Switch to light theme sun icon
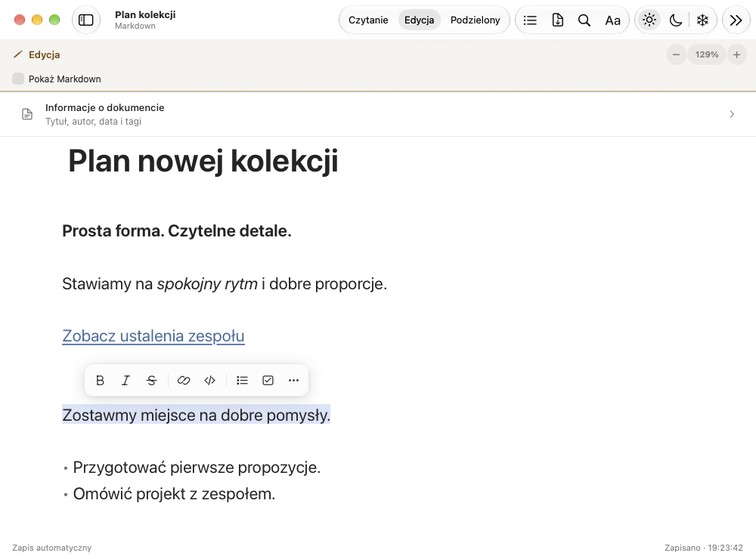The image size is (756, 559). (649, 20)
